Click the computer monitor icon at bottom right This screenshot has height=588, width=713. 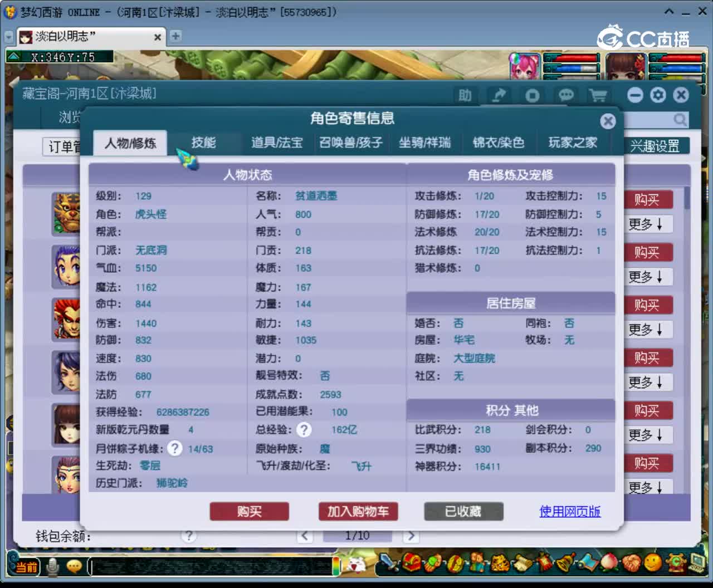pyautogui.click(x=698, y=562)
